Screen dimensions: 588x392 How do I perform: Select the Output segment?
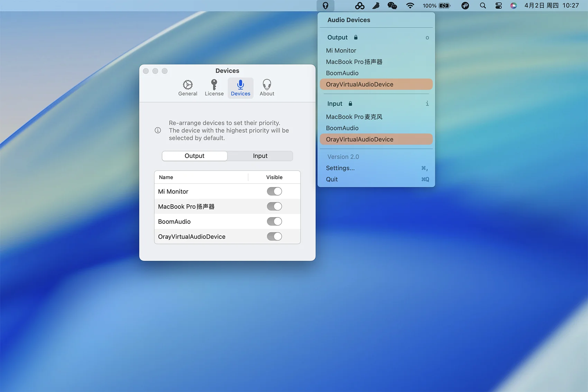pyautogui.click(x=195, y=156)
